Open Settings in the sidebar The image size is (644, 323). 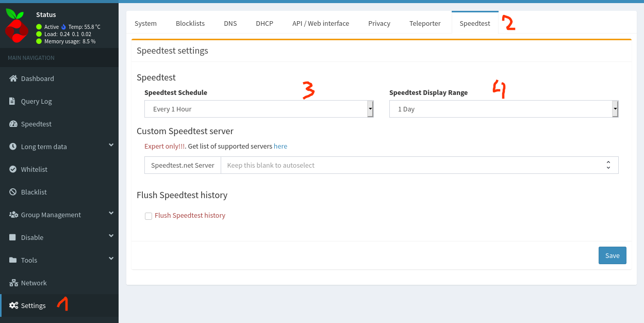click(x=59, y=305)
